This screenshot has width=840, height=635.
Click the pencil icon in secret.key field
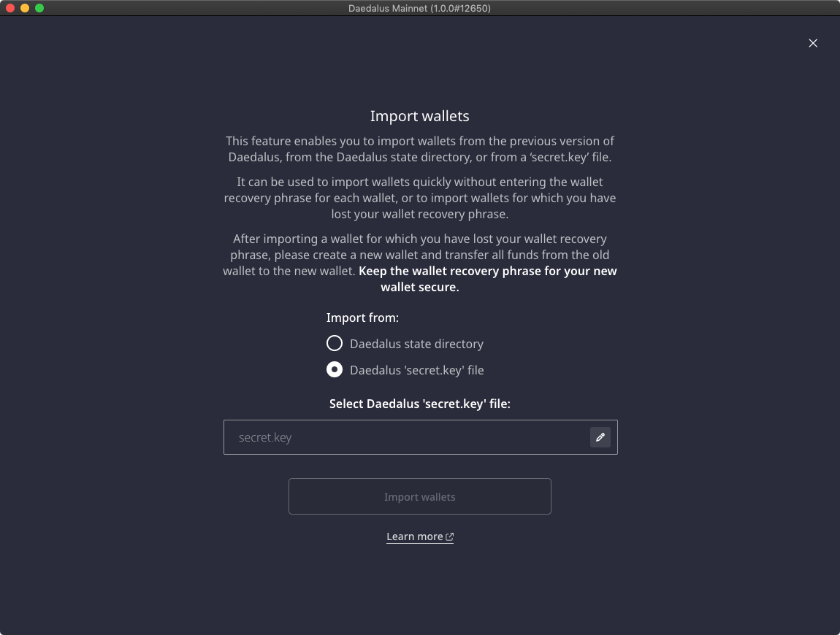click(600, 437)
